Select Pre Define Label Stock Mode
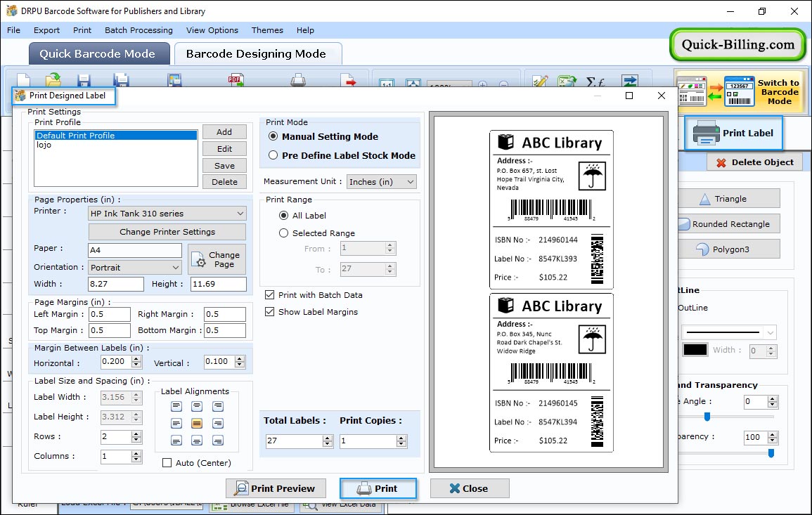812x515 pixels. tap(273, 155)
